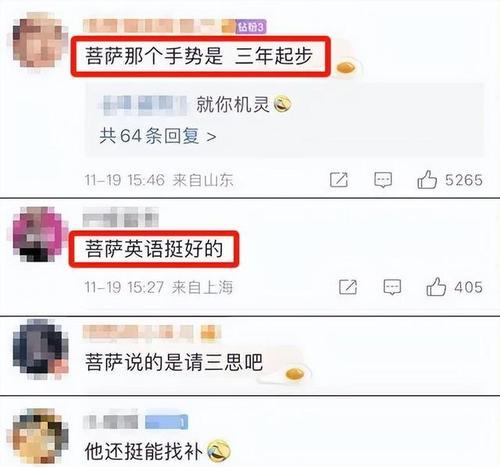Select the comment text 他还挺能找补

point(144,452)
